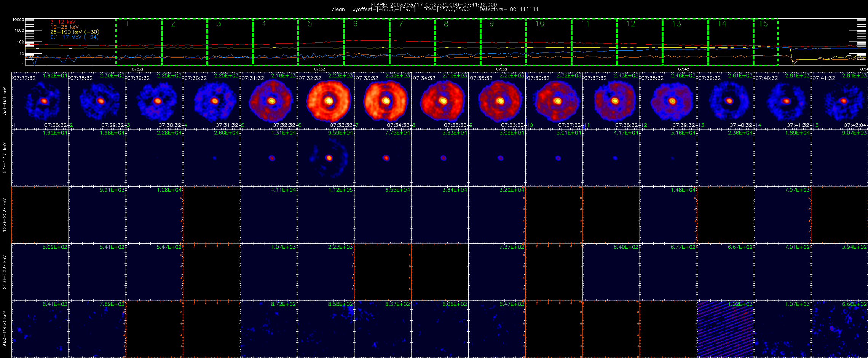Open the 6.0-12.0 keV image labeled 2.60E+04
Viewport: 868px width, 358px height.
pyautogui.click(x=211, y=158)
